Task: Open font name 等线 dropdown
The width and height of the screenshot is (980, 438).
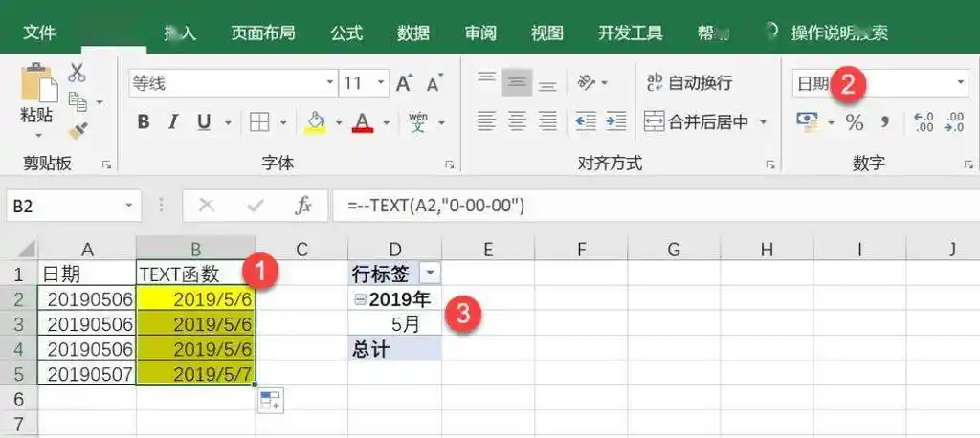Action: pyautogui.click(x=330, y=83)
